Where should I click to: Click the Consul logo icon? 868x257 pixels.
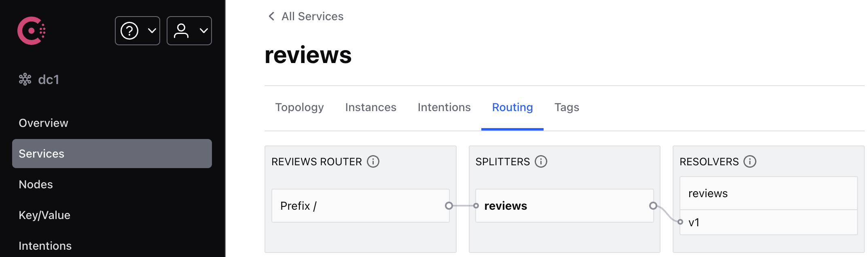click(x=31, y=31)
